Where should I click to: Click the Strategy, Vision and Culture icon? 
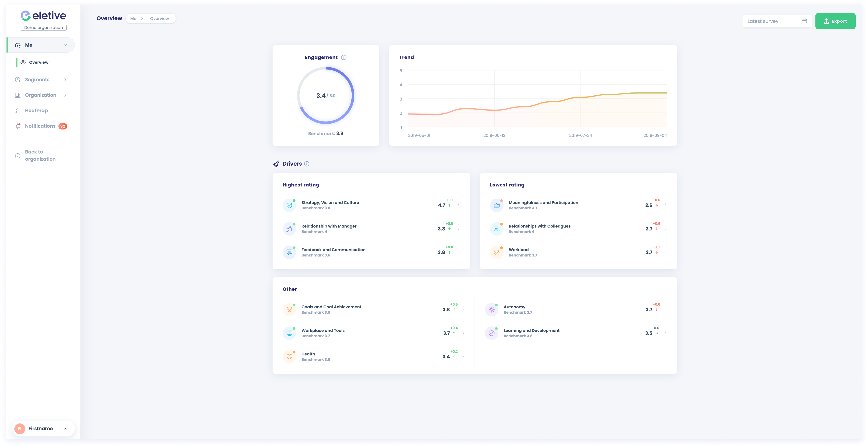[x=289, y=205]
